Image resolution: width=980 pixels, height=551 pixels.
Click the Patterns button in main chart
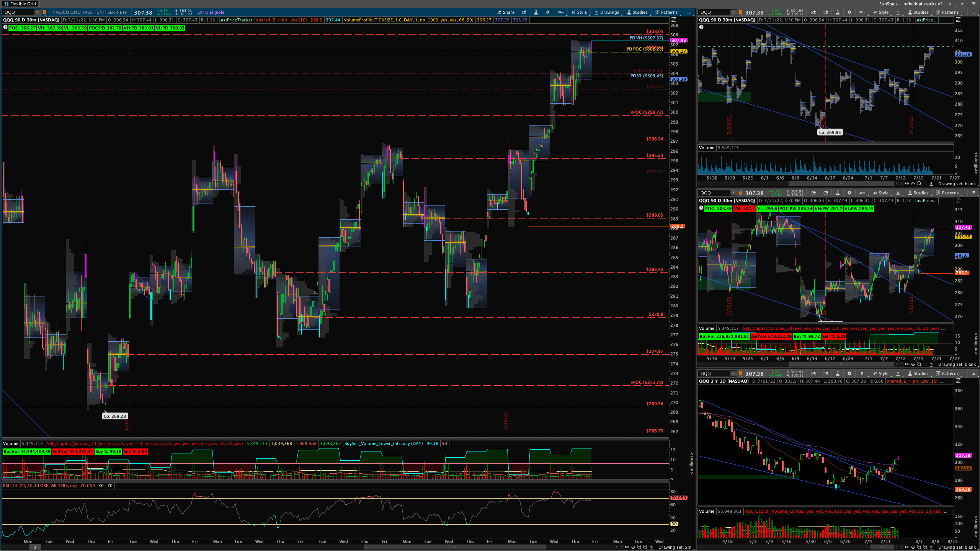(x=666, y=12)
